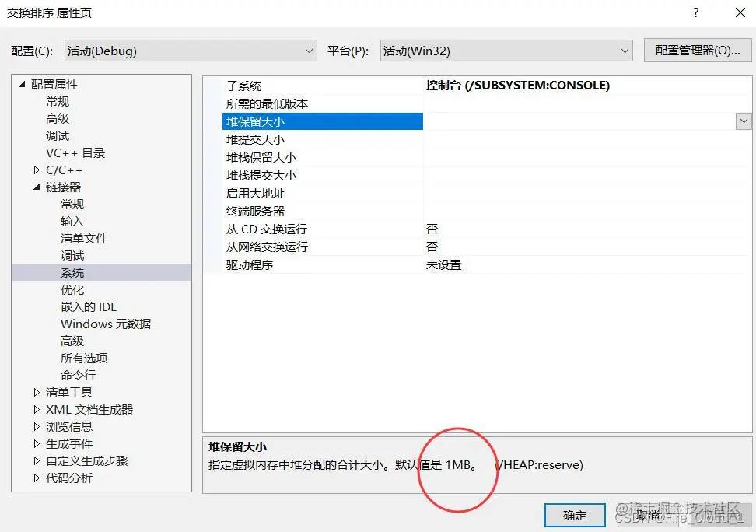Select the 调试 item under 链接器
This screenshot has height=532, width=756.
tap(72, 255)
